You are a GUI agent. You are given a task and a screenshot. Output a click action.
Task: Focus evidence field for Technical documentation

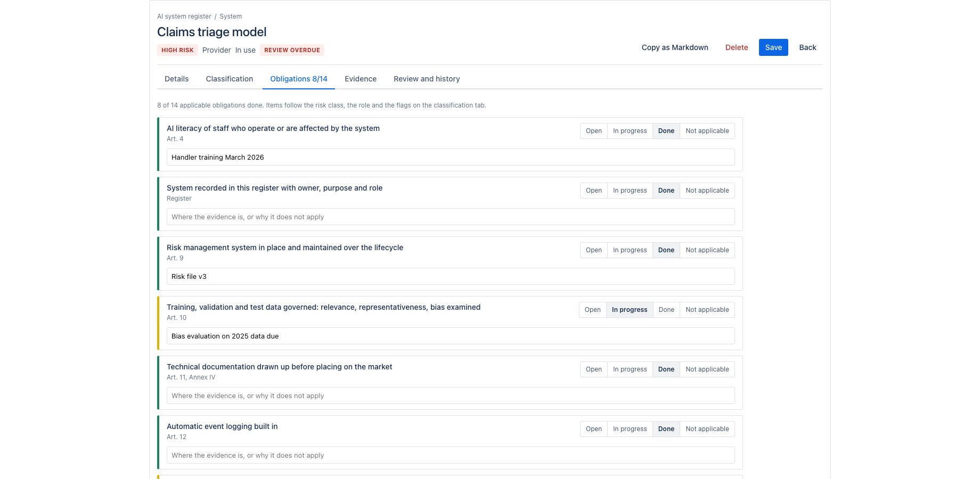[451, 395]
